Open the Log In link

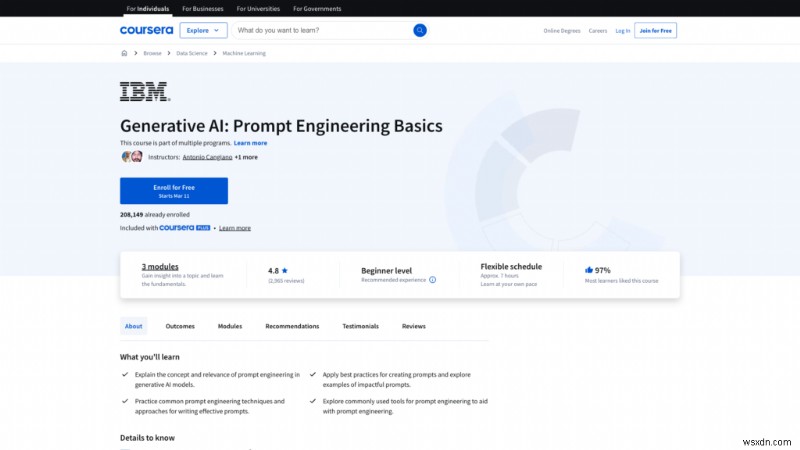point(622,31)
